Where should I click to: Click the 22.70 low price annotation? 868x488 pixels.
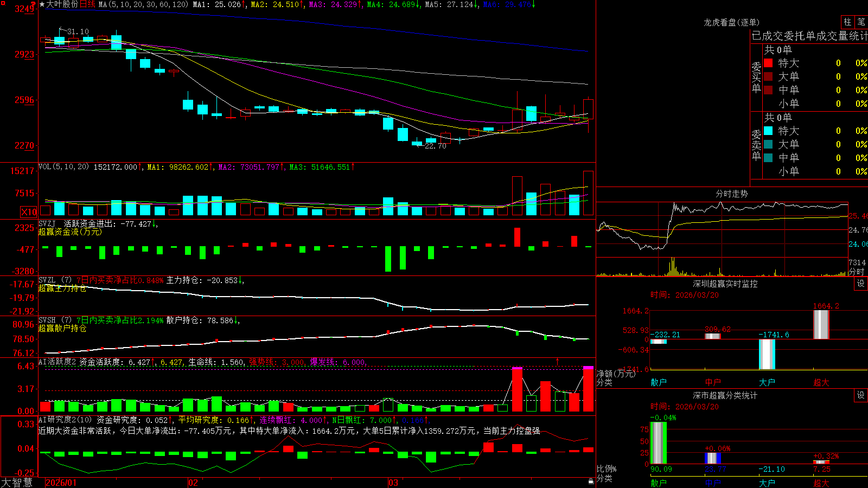click(435, 146)
